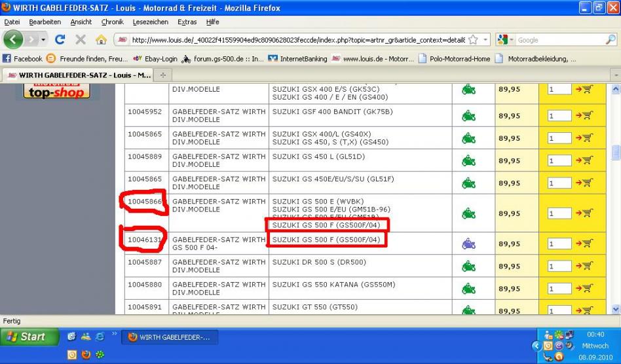
Task: Click the WIRTH GABELFEDER taskbar button
Action: [170, 337]
